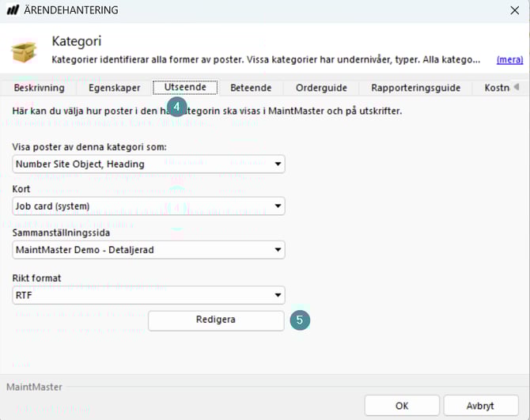Viewport: 530px width, 420px height.
Task: Expand the Sammanställningssida dropdown
Action: 150,250
